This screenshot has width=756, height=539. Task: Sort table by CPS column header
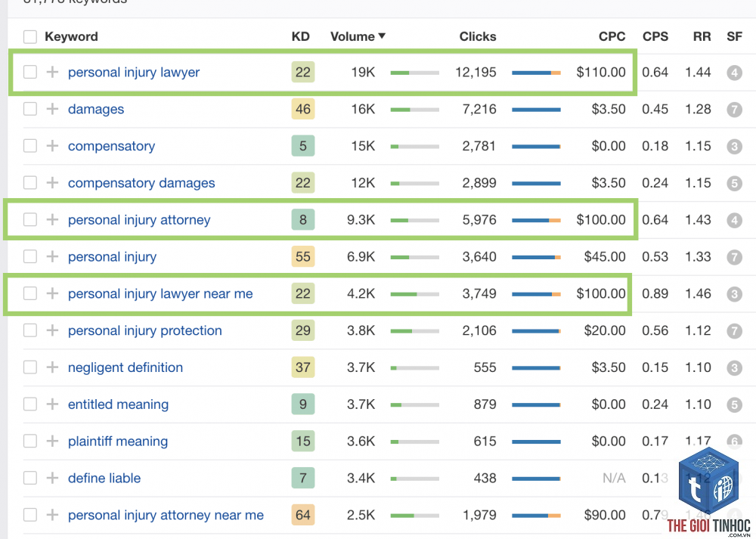[655, 36]
